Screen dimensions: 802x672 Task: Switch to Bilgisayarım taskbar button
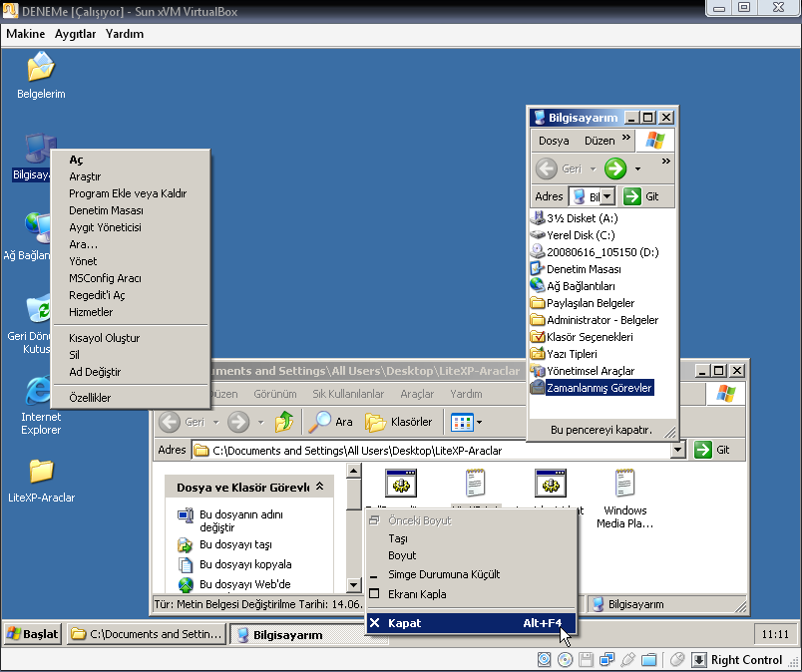[296, 635]
